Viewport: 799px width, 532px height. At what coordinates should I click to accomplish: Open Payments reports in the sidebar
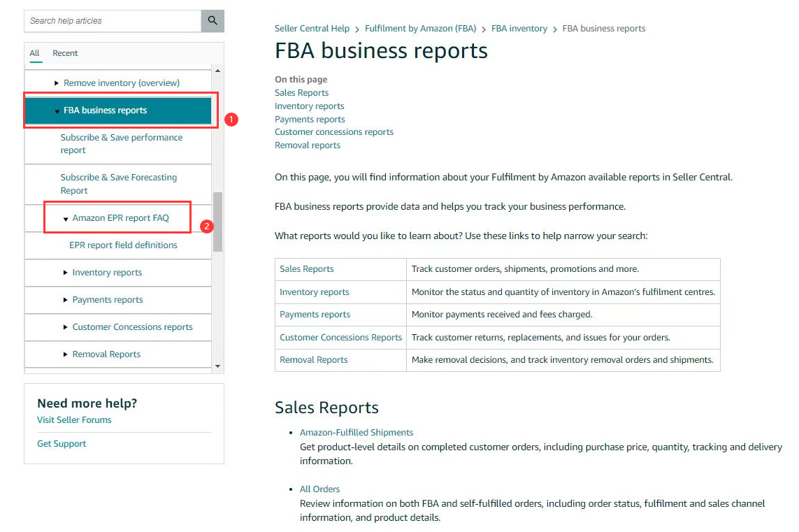pos(108,300)
